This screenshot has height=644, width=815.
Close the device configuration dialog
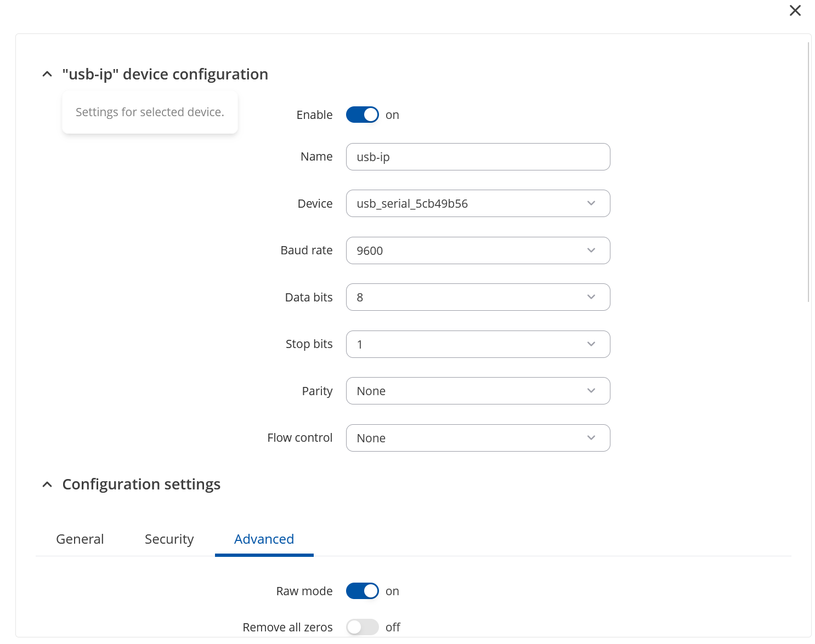pos(795,10)
